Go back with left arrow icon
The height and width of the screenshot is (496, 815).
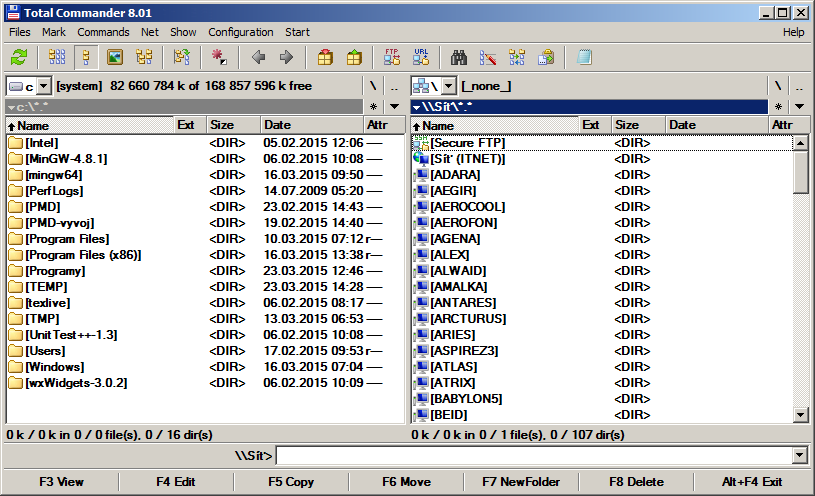pos(258,57)
